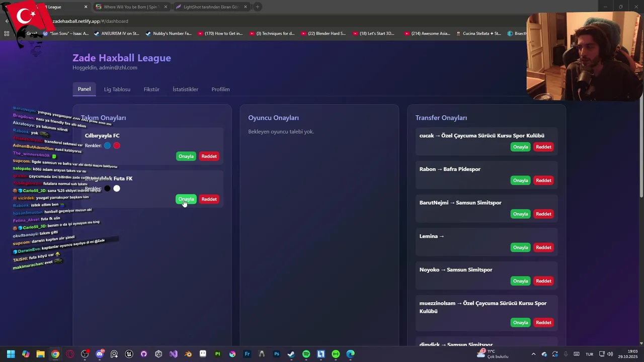The width and height of the screenshot is (644, 362).
Task: Reject the Futa FK team
Action: pyautogui.click(x=209, y=199)
